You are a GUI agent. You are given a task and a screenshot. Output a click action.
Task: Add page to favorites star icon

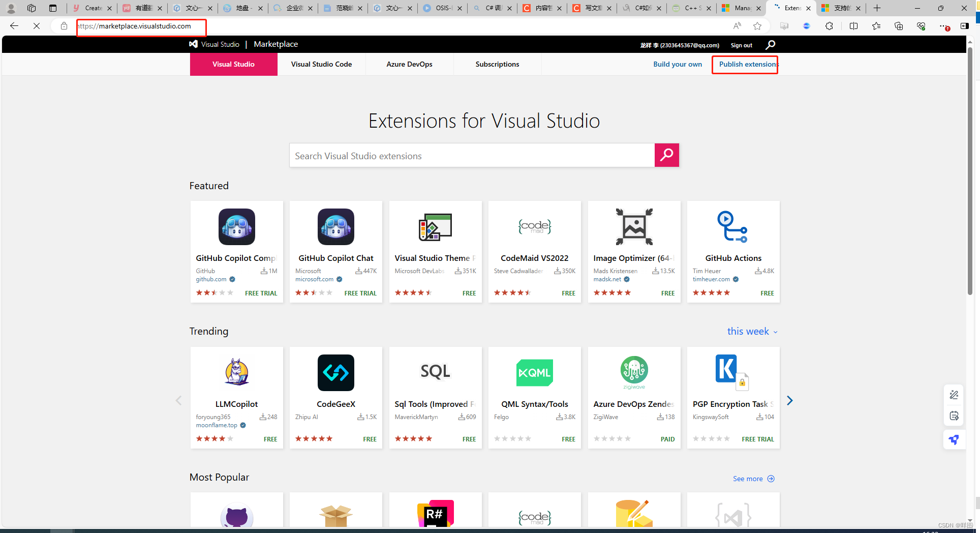[x=757, y=26]
